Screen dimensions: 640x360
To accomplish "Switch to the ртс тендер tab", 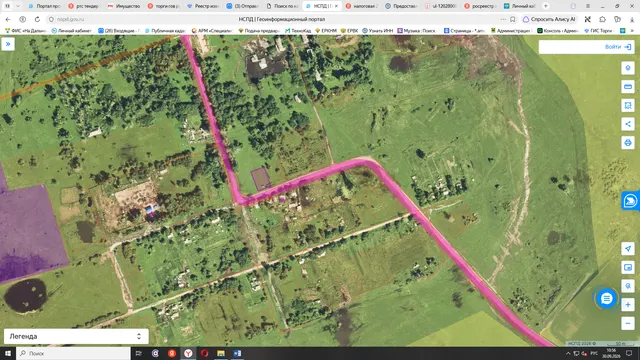I will point(84,6).
